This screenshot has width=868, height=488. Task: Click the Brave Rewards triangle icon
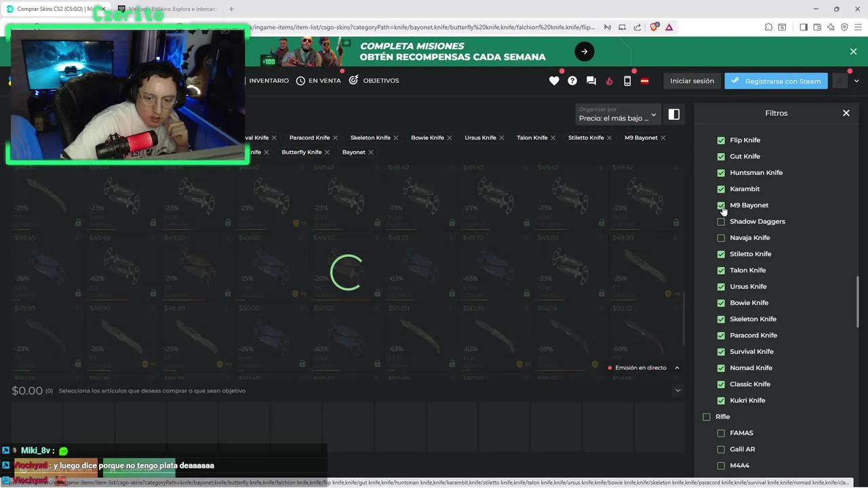(x=669, y=27)
